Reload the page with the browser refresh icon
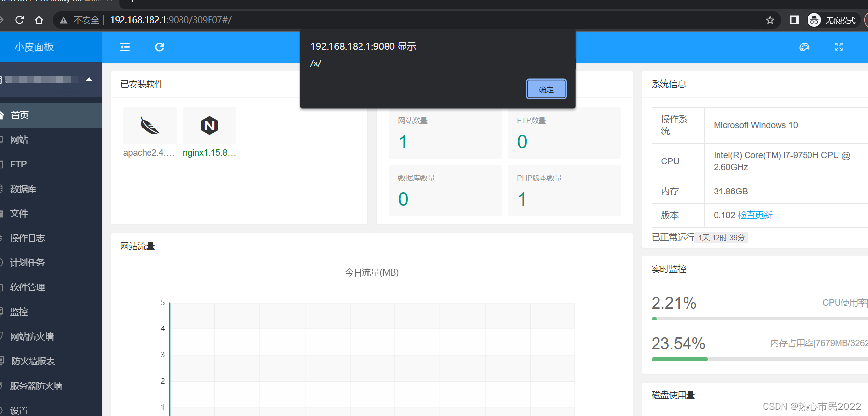The height and width of the screenshot is (416, 868). [20, 20]
